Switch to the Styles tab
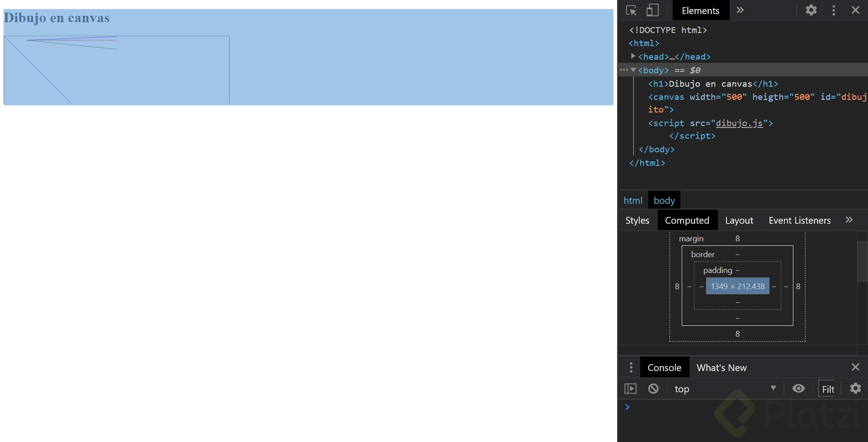 tap(637, 220)
